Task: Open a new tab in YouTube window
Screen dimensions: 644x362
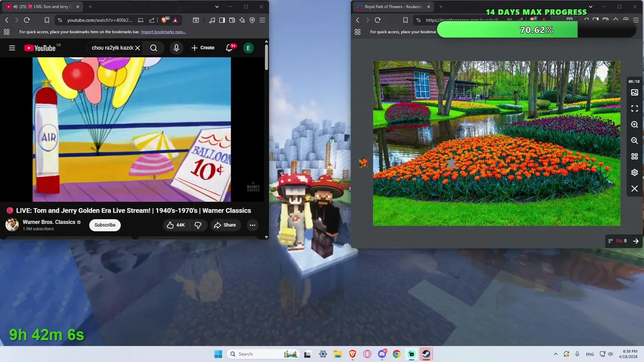Action: pyautogui.click(x=90, y=7)
